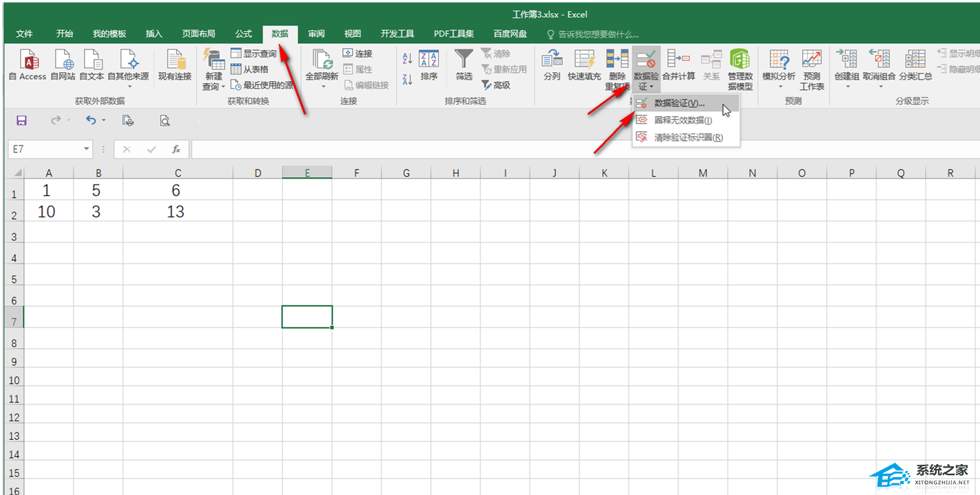Viewport: 980px width, 495px height.
Task: Select cell C2 containing 13
Action: [x=177, y=212]
